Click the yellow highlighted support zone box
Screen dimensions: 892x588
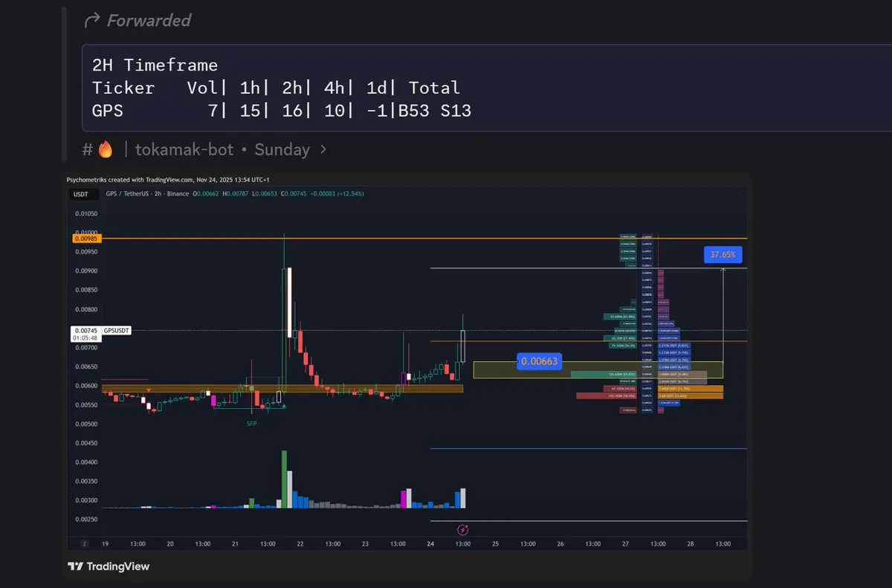point(598,369)
